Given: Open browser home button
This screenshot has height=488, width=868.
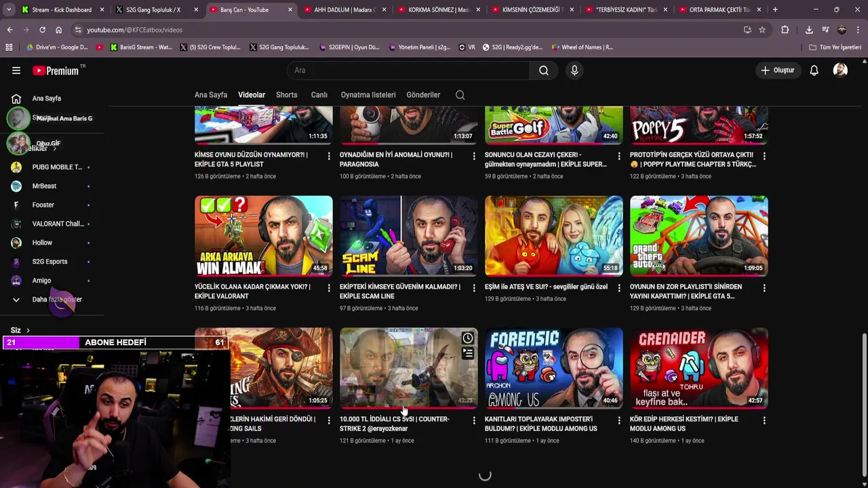Looking at the screenshot, I should click(58, 30).
